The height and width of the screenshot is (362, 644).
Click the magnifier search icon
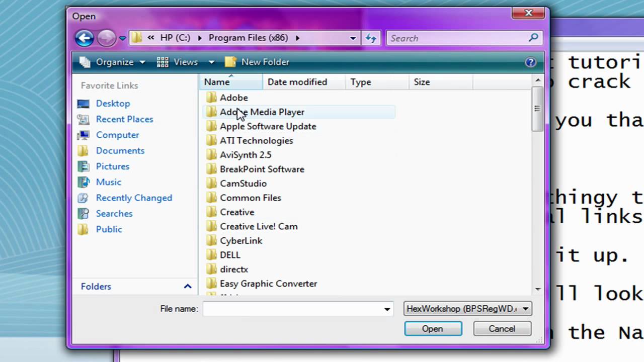tap(533, 38)
